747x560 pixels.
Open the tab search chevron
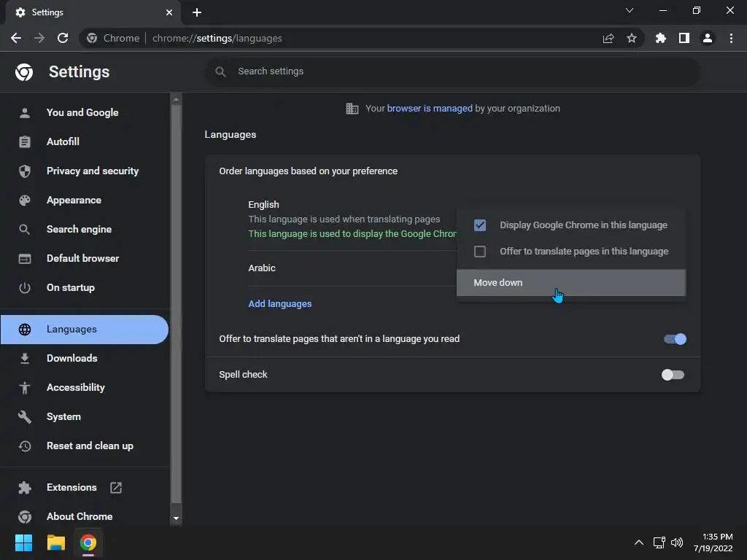point(630,10)
